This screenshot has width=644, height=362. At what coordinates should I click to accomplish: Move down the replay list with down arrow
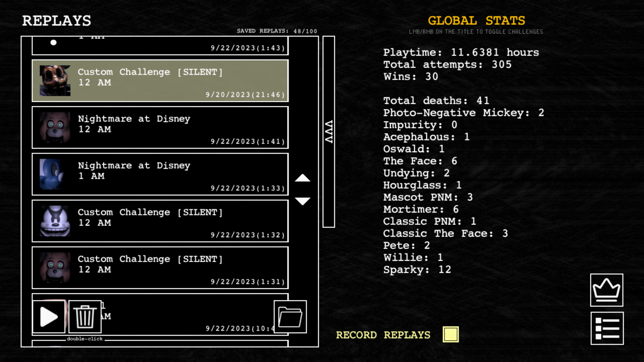(x=303, y=201)
